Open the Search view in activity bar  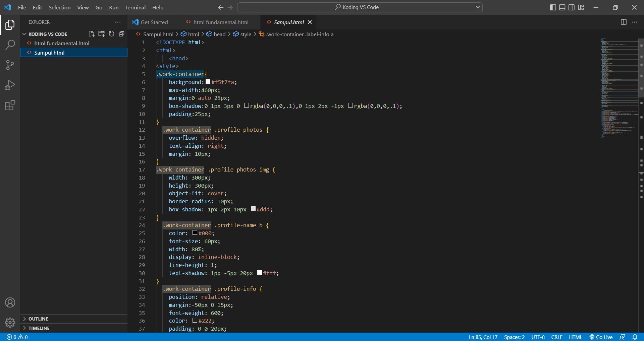[10, 45]
